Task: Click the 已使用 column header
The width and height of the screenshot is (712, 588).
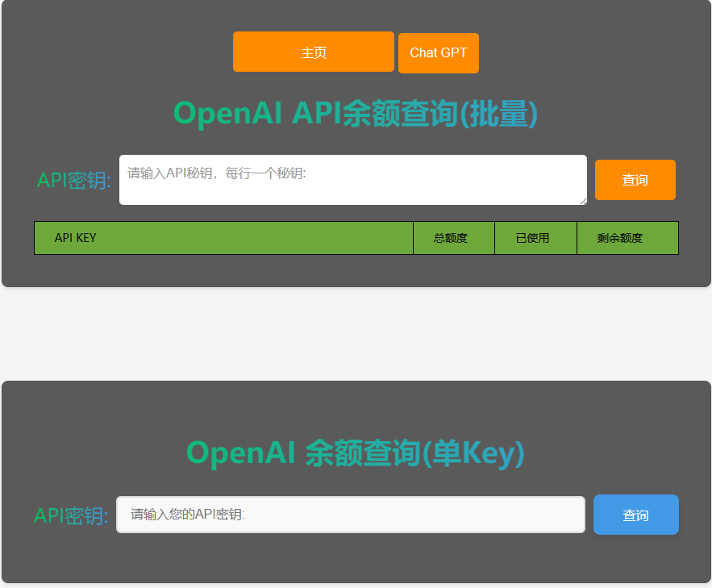Action: 535,237
